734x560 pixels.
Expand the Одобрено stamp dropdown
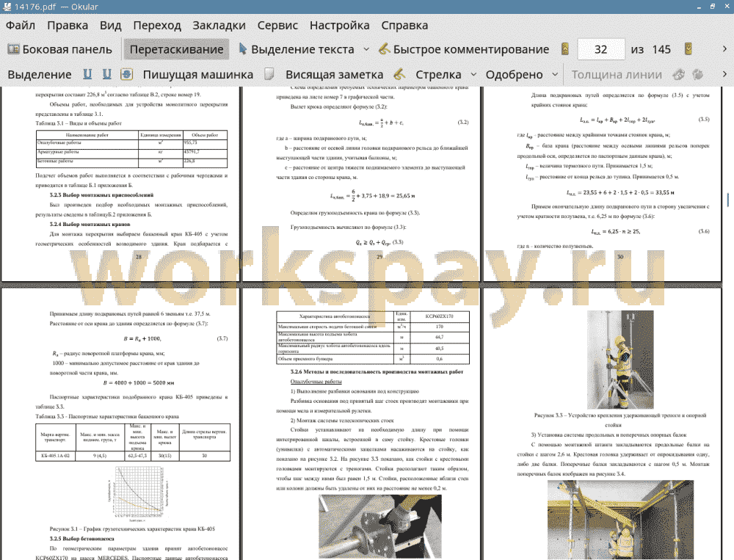coord(555,74)
